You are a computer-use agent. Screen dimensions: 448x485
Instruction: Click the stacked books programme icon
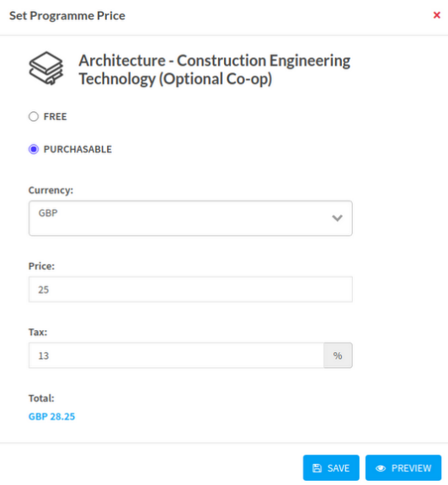tap(46, 68)
